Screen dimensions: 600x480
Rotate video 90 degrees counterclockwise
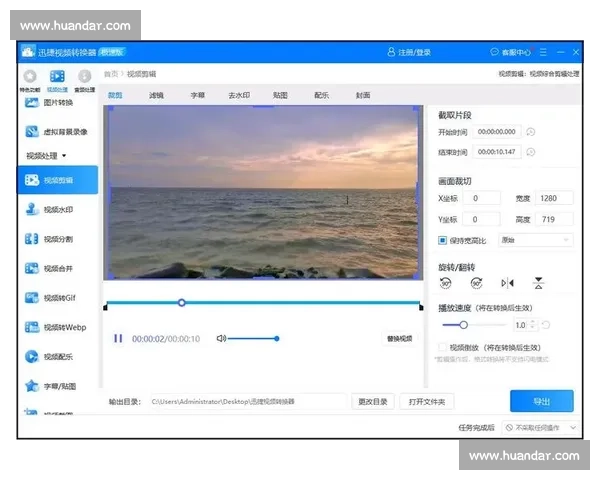(445, 283)
